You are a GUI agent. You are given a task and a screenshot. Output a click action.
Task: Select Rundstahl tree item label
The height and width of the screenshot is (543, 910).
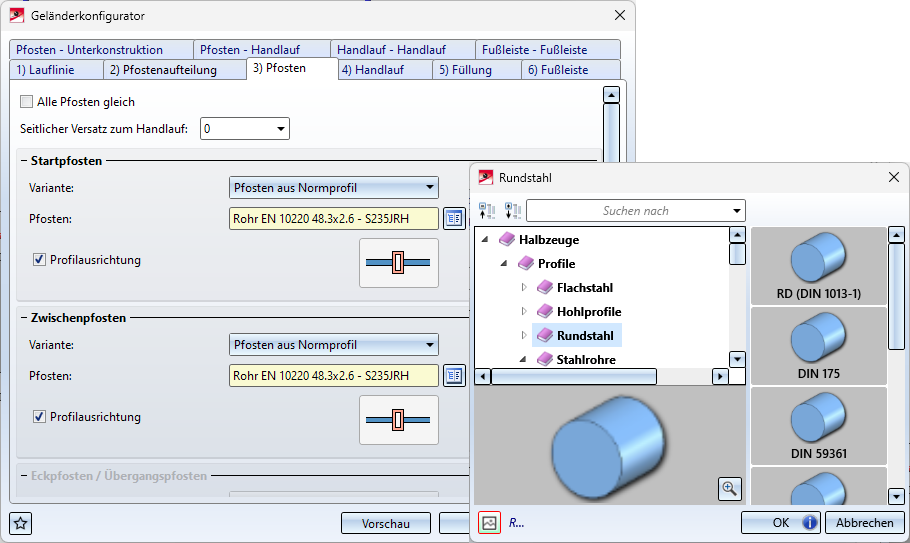[x=585, y=335]
